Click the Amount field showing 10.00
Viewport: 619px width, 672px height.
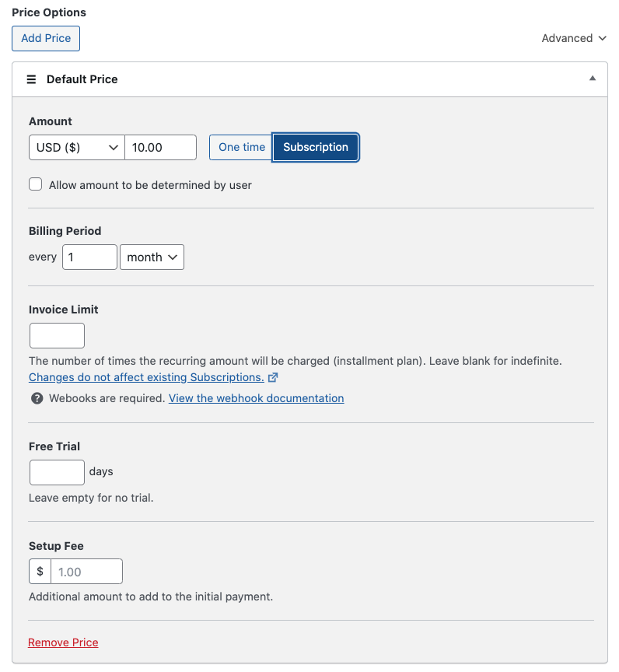coord(160,147)
